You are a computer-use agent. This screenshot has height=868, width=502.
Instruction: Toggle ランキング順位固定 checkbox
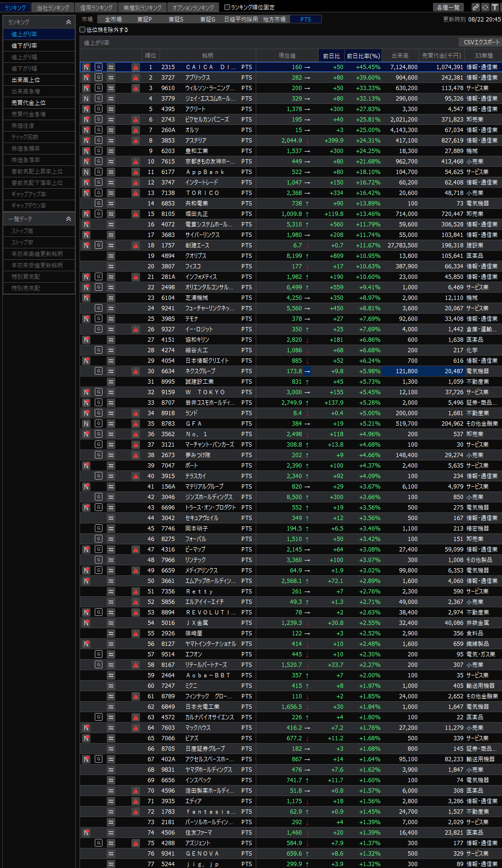coord(227,7)
